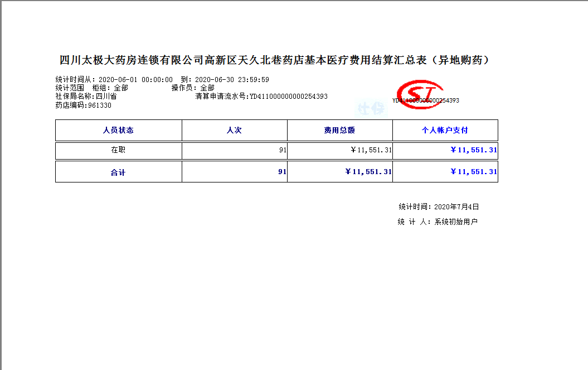Click 个人帐户支付 amount in 在职 row
Screen dimensions: 588x370
474,150
